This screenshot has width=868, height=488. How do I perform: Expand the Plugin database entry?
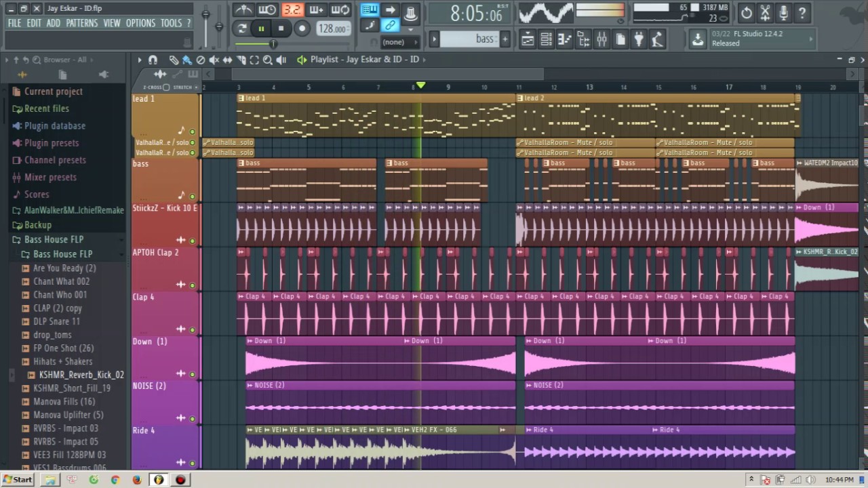tap(54, 126)
